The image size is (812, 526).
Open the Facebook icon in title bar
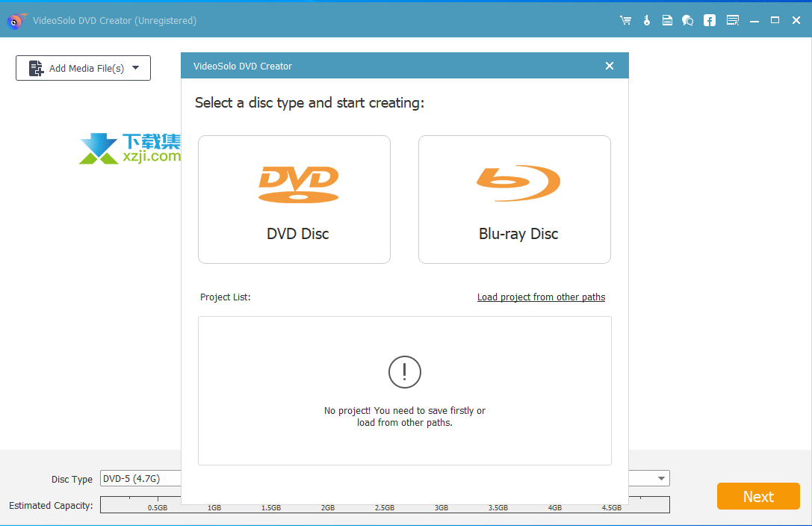[x=710, y=21]
